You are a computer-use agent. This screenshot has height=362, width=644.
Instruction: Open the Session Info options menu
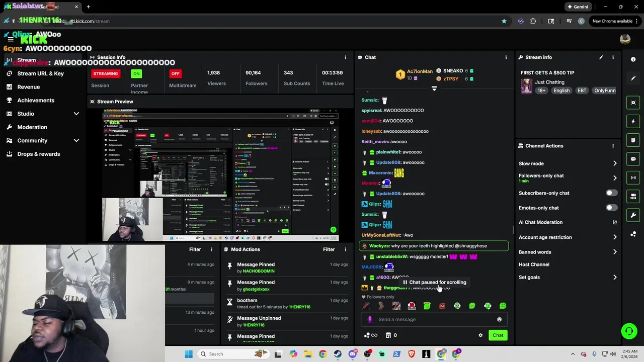[345, 57]
